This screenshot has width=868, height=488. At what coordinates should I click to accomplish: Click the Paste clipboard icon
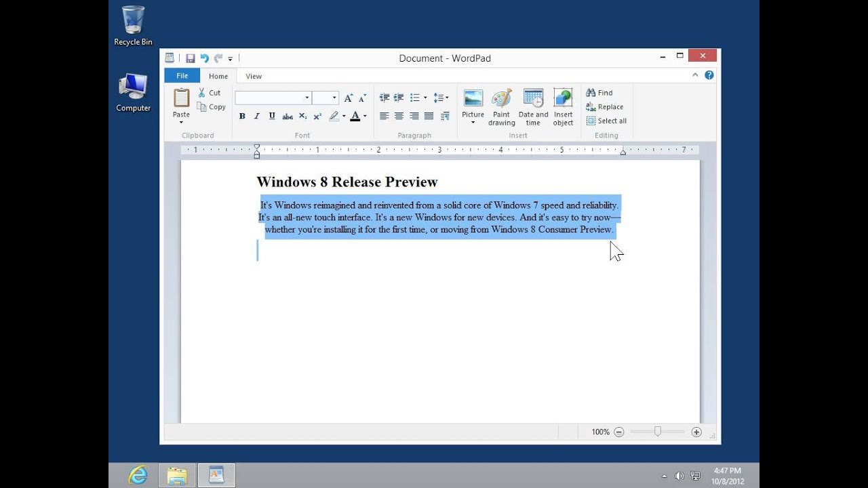pos(181,98)
